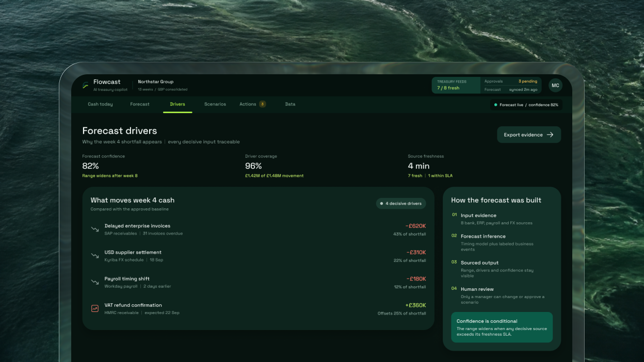Viewport: 644px width, 362px height.
Task: Switch to the Data tab
Action: 291,104
